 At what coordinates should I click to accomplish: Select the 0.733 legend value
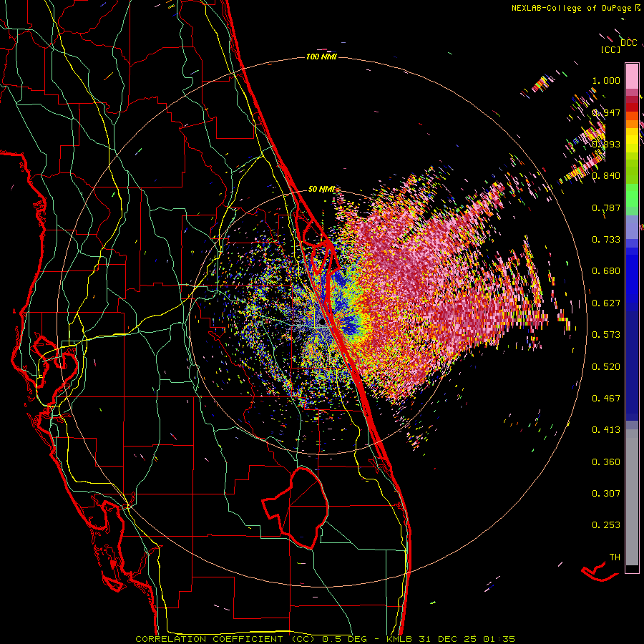click(606, 239)
